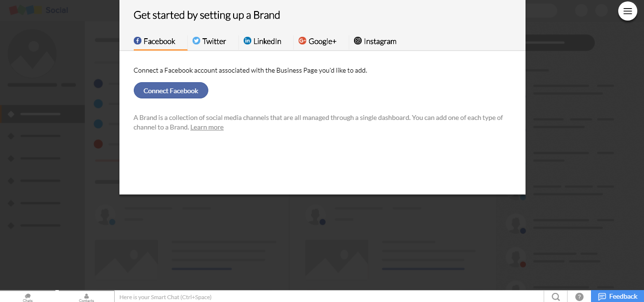
Task: Select the Google+ tab label
Action: click(322, 42)
